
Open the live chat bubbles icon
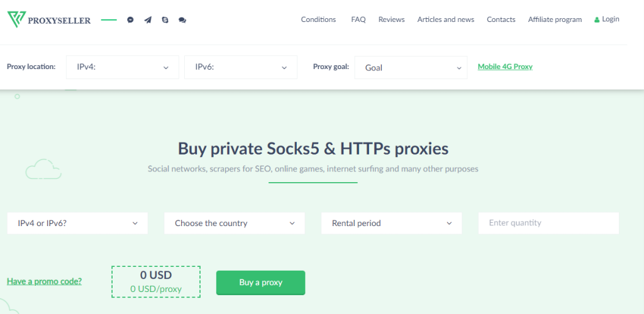182,20
